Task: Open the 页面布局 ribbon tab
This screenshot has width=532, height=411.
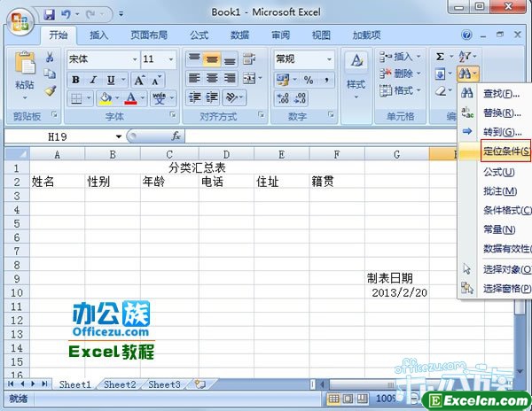Action: coord(149,35)
